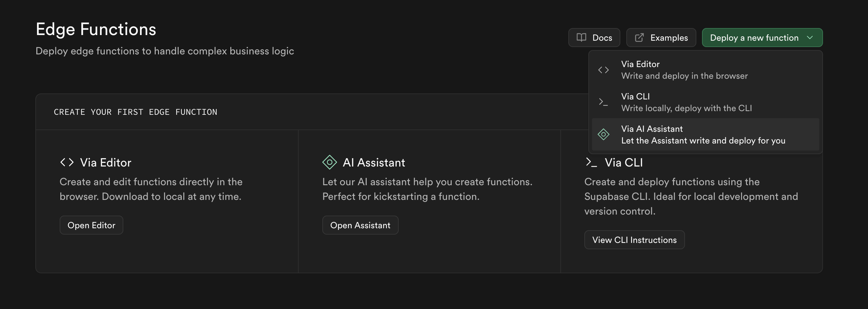
Task: Click the Open Editor button
Action: (91, 225)
